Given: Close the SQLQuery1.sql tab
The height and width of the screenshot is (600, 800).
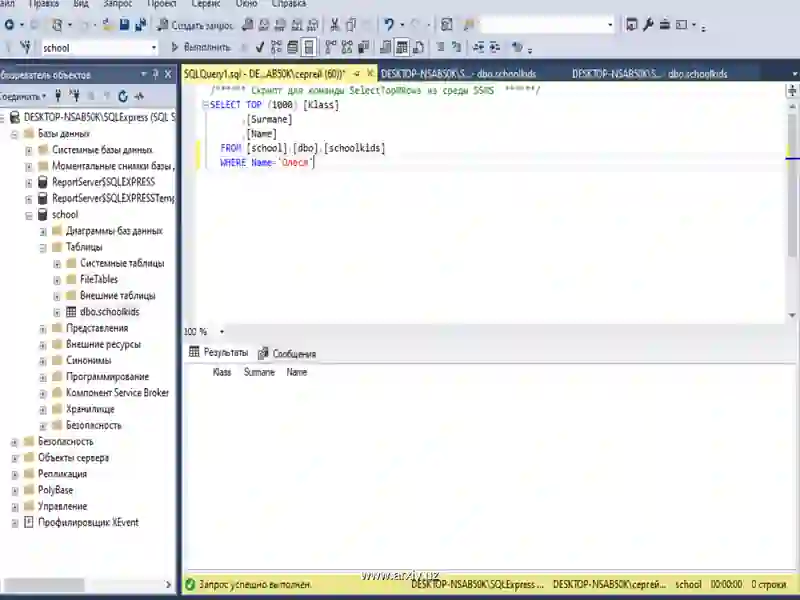Looking at the screenshot, I should coord(370,73).
